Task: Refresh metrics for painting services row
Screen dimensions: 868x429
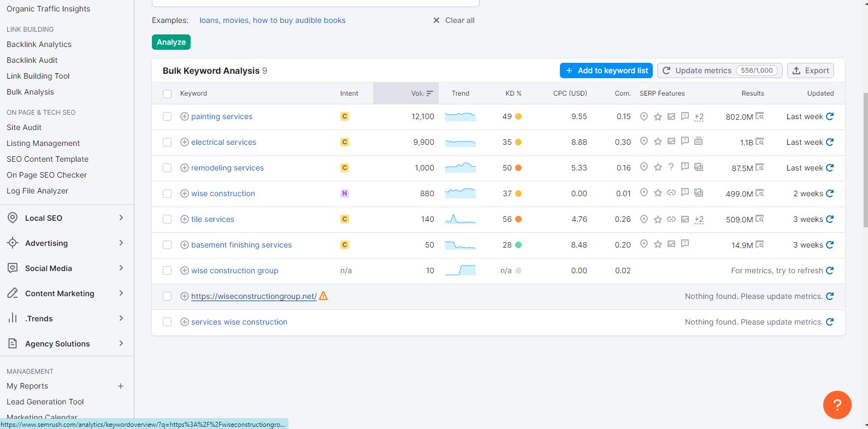Action: coord(830,116)
